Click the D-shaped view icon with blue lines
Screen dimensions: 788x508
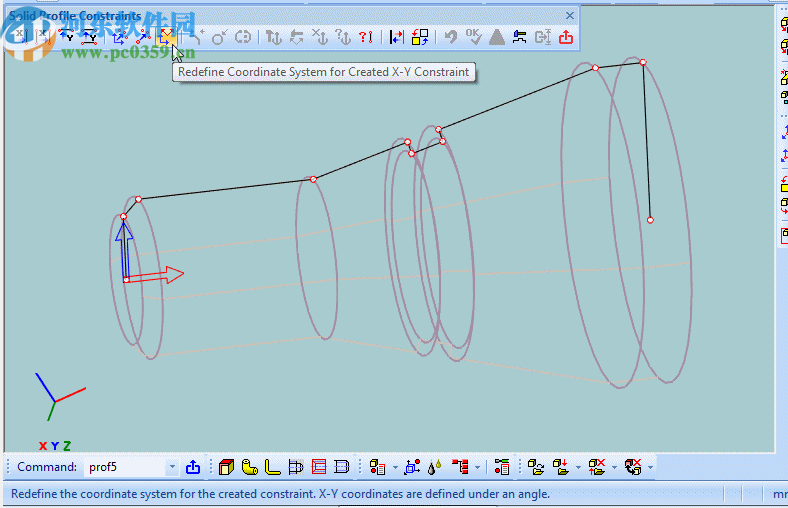342,467
